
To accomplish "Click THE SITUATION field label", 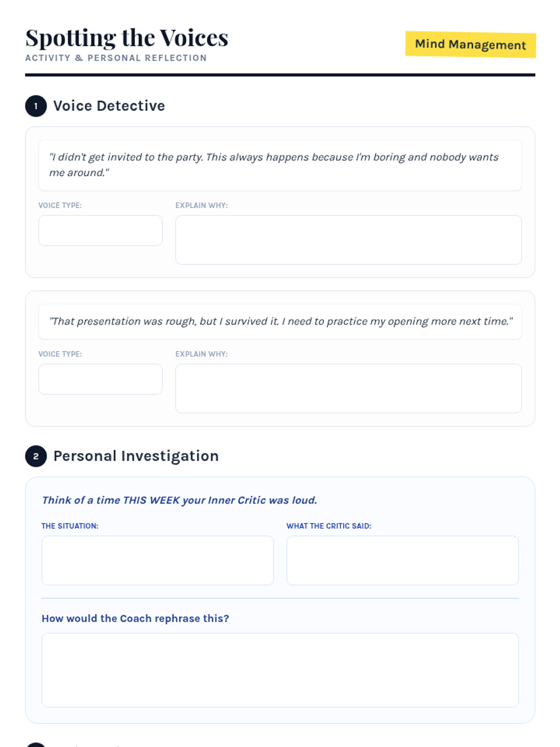I will (x=70, y=526).
